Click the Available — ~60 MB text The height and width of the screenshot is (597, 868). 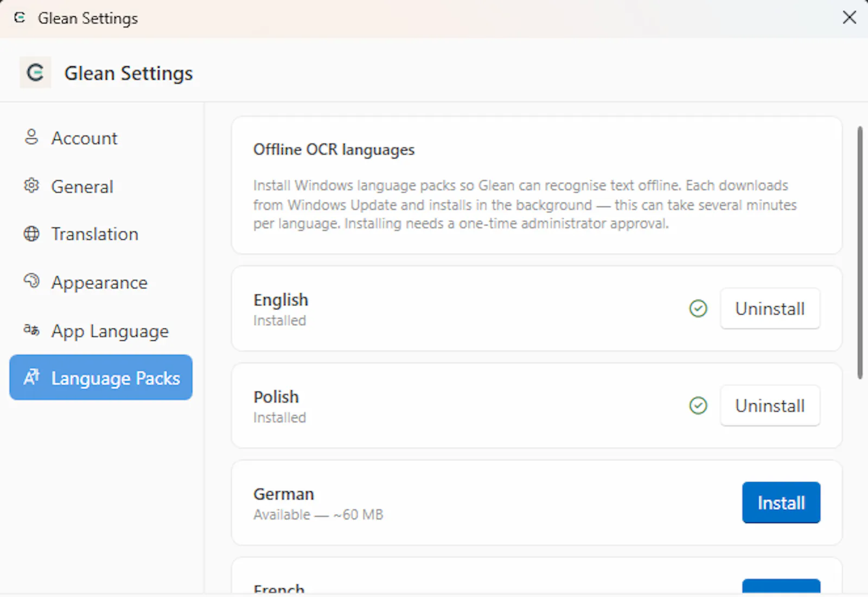click(x=318, y=515)
